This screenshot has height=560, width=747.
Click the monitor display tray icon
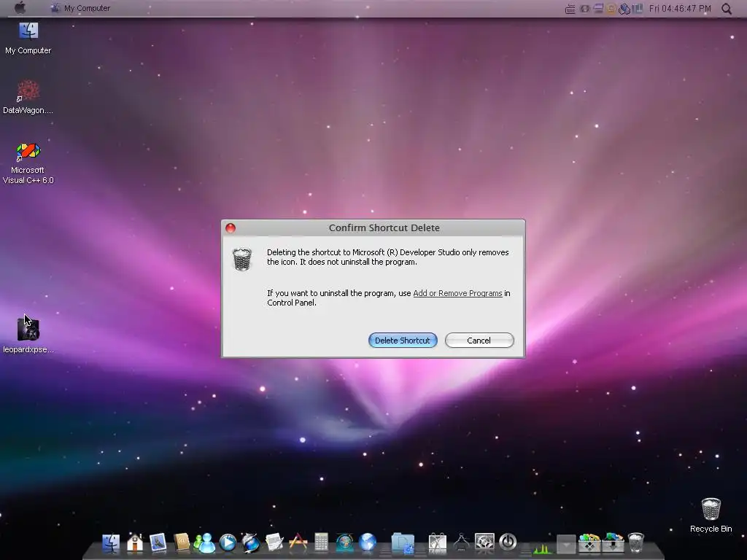pyautogui.click(x=598, y=8)
